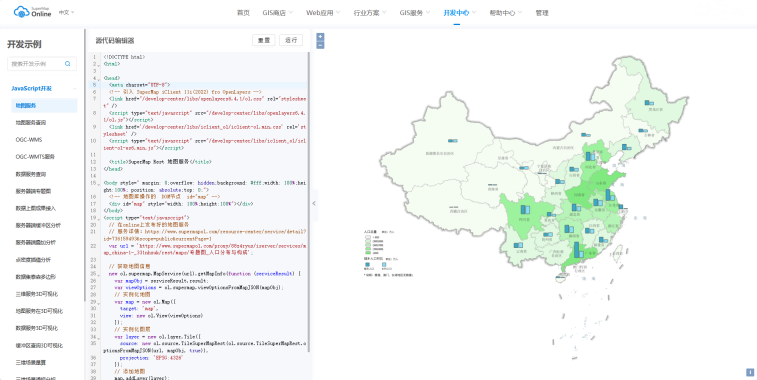Open the 中文 language dropdown
This screenshot has height=380, width=757.
tap(67, 13)
